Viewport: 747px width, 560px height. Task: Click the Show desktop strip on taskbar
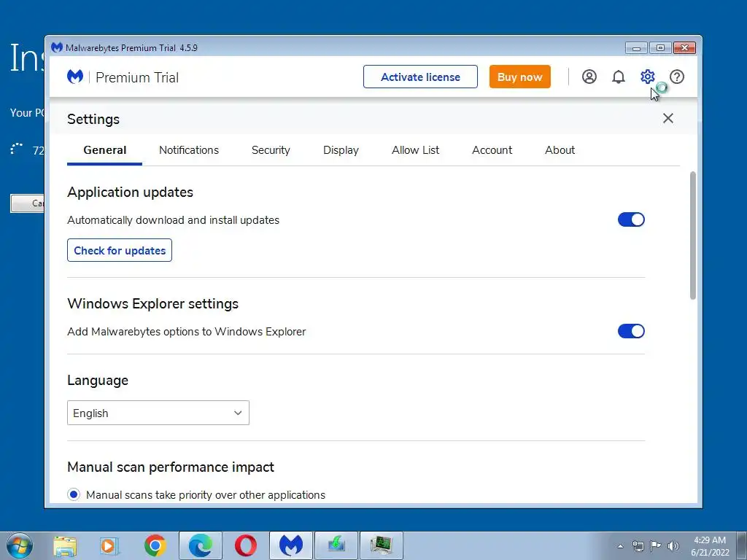point(742,546)
